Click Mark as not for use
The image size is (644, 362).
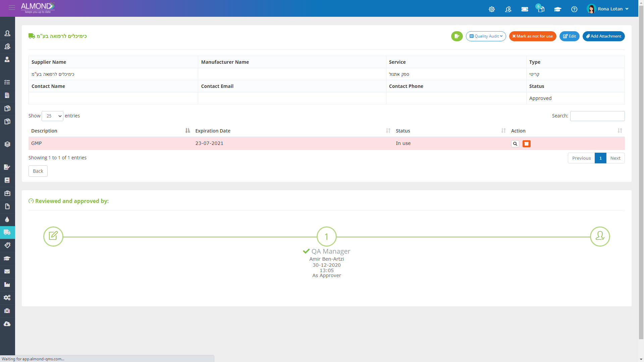(533, 36)
